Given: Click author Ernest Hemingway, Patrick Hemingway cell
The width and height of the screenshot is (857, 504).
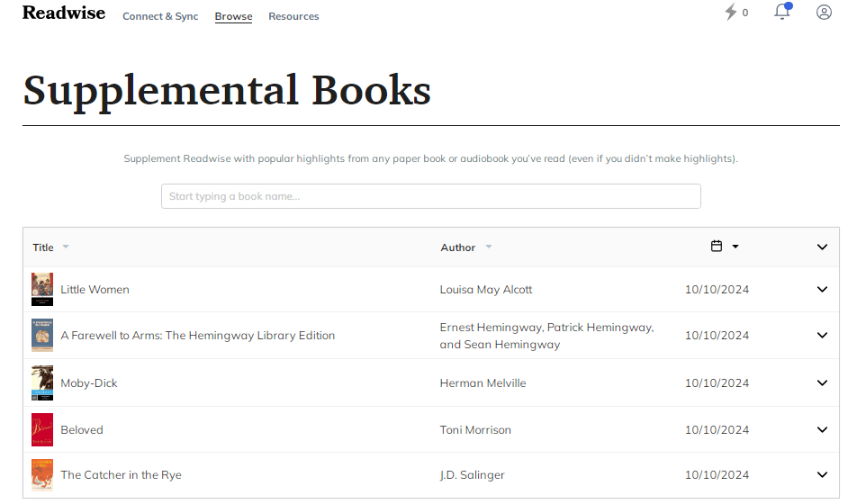Looking at the screenshot, I should point(546,336).
